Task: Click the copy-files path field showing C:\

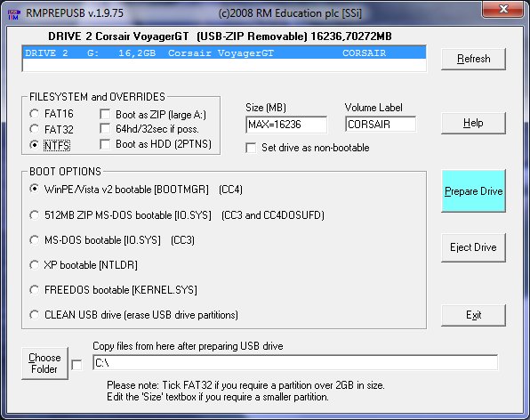Action: [x=295, y=363]
